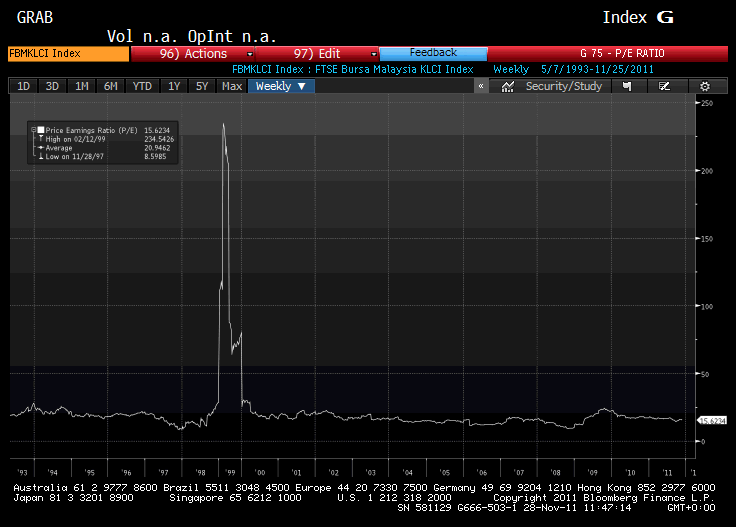Select the 3D range tab
The height and width of the screenshot is (527, 736).
[52, 86]
